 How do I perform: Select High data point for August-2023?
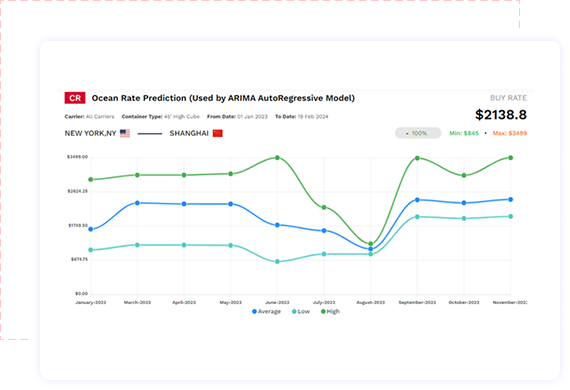[x=371, y=244]
